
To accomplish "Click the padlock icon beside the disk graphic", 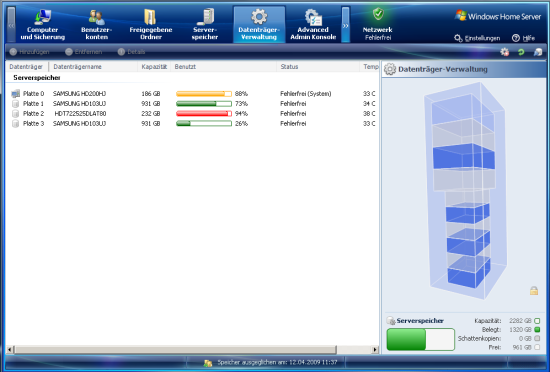I will point(534,291).
